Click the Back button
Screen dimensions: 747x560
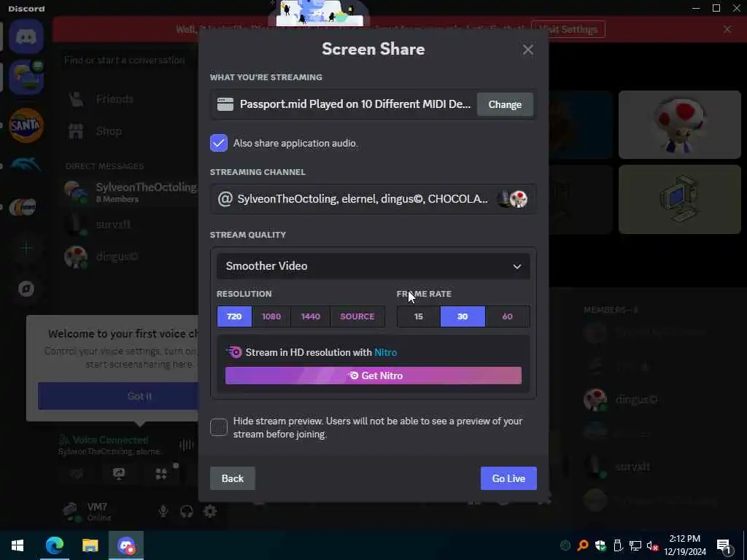tap(233, 478)
